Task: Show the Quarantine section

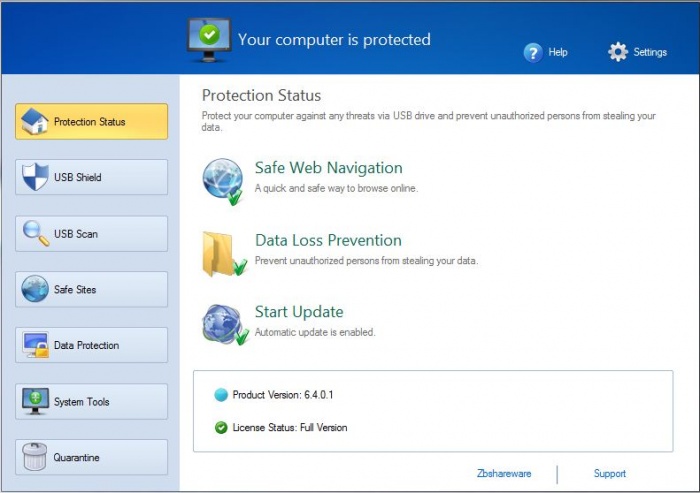Action: click(x=92, y=457)
